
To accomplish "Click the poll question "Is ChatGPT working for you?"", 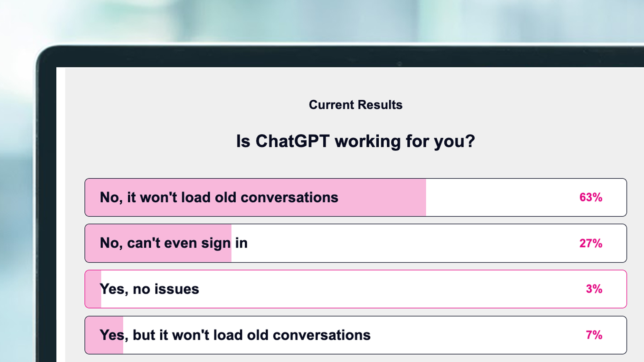I will point(355,141).
